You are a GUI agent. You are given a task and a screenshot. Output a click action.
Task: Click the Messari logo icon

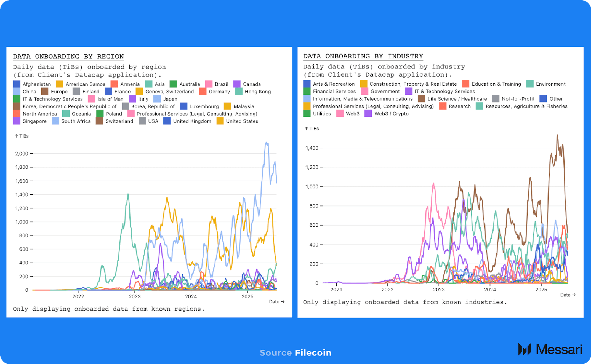point(525,349)
